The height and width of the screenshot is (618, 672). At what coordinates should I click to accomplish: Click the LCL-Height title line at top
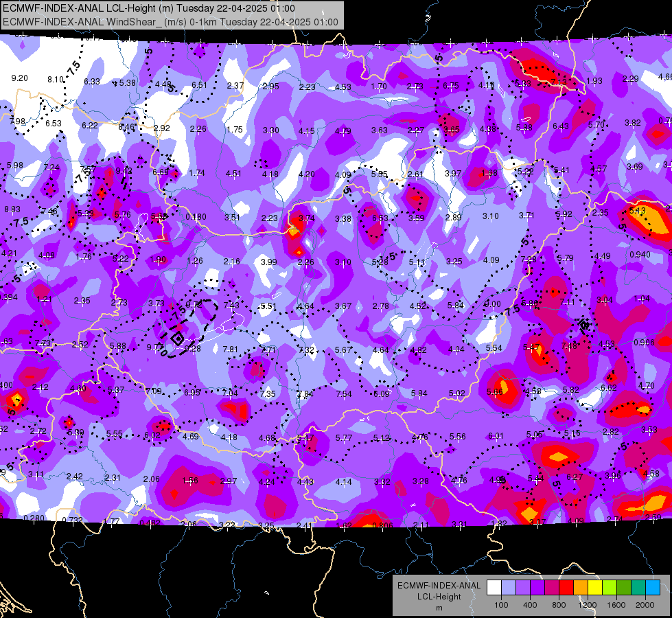pyautogui.click(x=149, y=8)
